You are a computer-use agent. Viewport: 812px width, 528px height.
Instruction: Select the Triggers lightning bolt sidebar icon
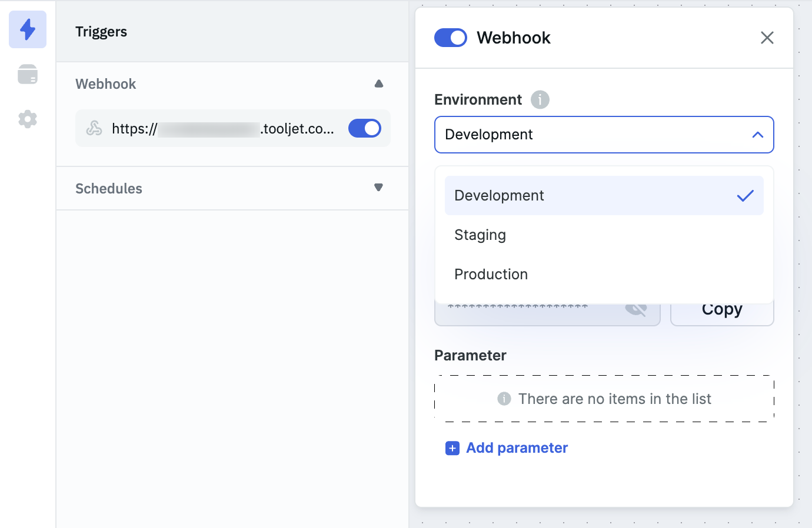(x=27, y=29)
